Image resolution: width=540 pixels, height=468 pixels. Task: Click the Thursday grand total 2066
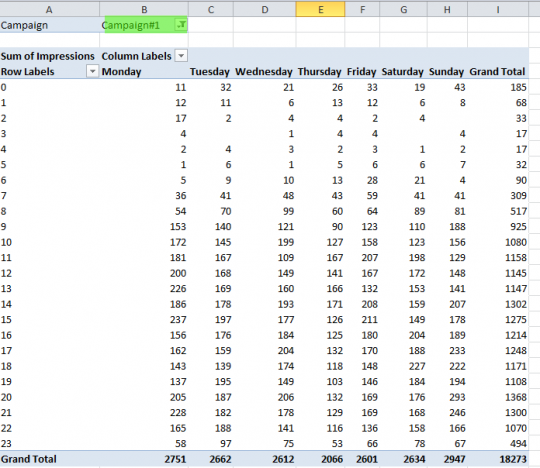[x=332, y=459]
